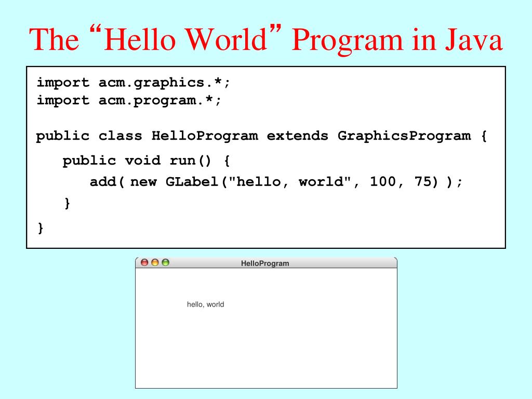
Task: Zoom HelloProgram window using green button
Action: click(166, 262)
